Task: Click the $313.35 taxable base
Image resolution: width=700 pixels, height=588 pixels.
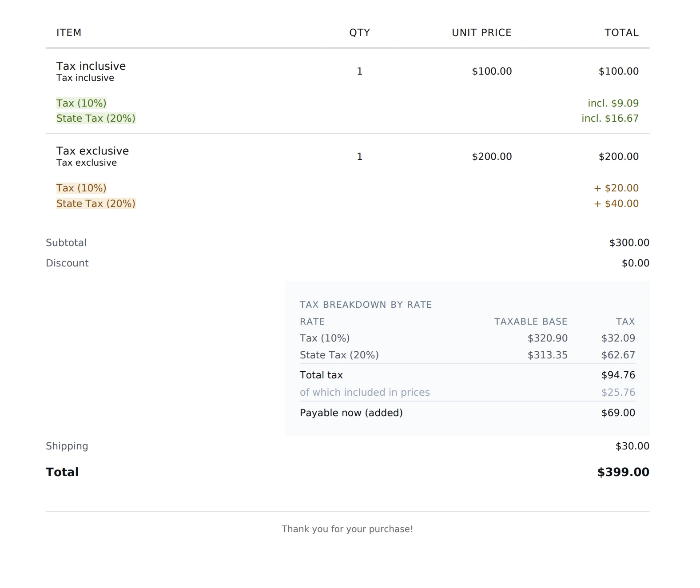Action: [x=547, y=355]
